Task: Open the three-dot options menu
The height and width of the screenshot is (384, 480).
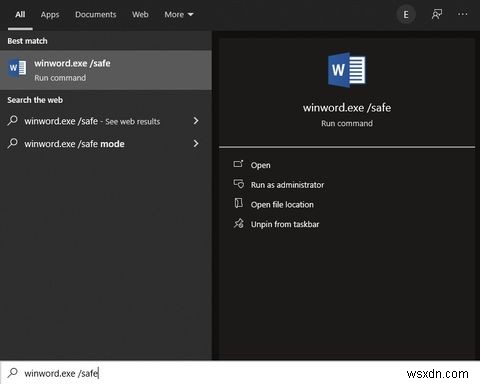Action: (x=462, y=14)
